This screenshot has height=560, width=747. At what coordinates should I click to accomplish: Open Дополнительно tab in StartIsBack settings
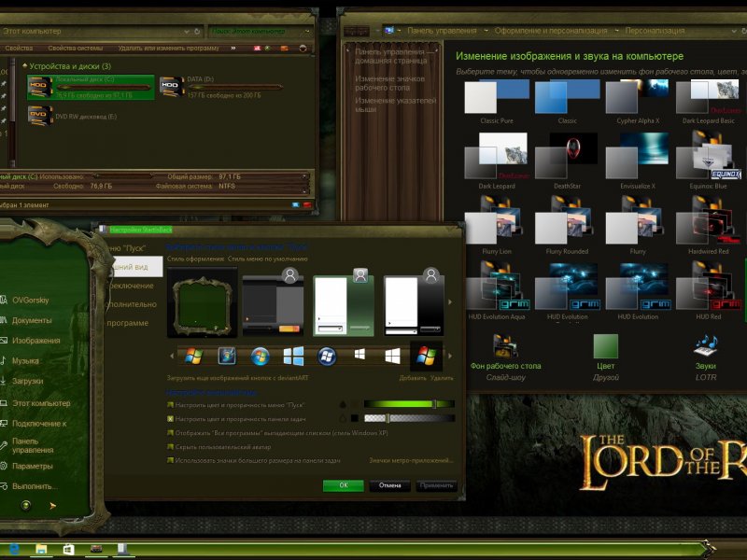(x=132, y=304)
